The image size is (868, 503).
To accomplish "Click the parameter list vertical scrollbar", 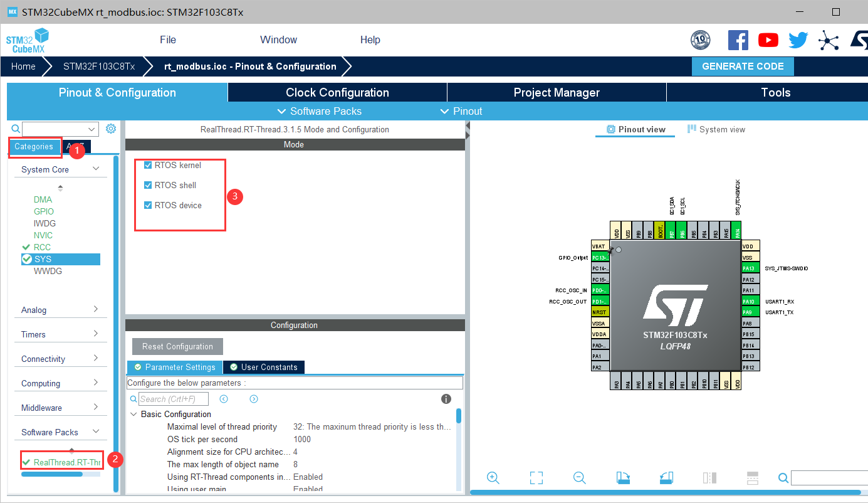I will point(459,416).
